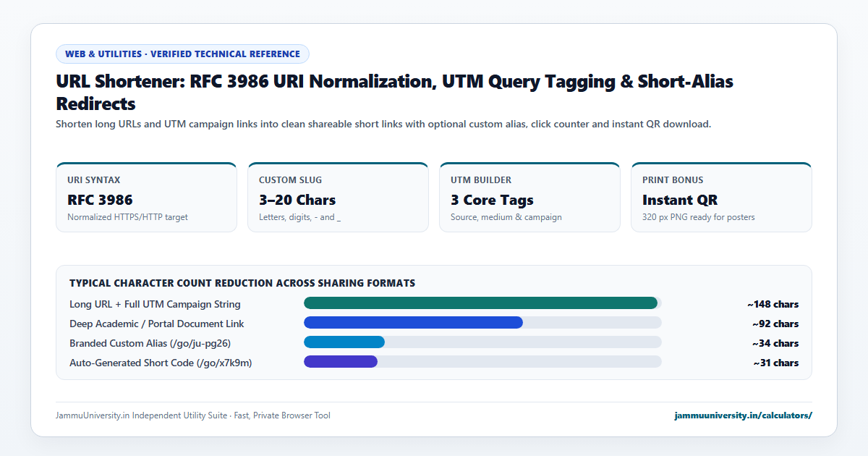Click the Branded Custom Alias bar
868x456 pixels.
click(344, 342)
